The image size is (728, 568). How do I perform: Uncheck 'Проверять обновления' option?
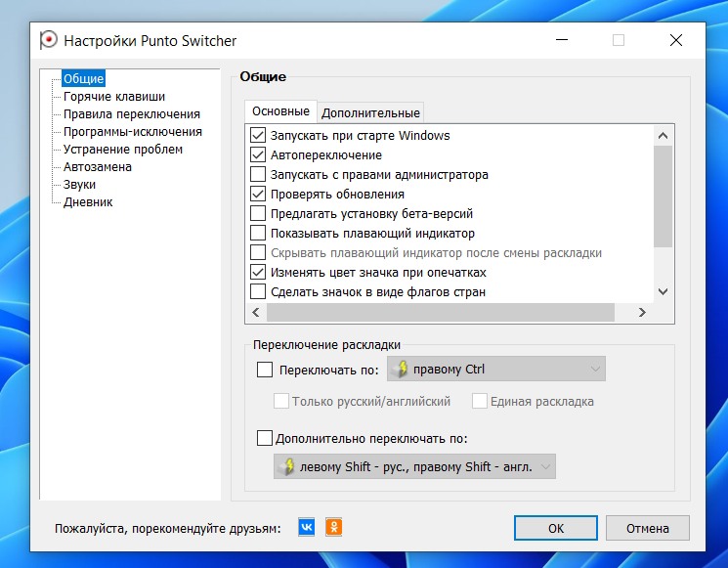(258, 194)
